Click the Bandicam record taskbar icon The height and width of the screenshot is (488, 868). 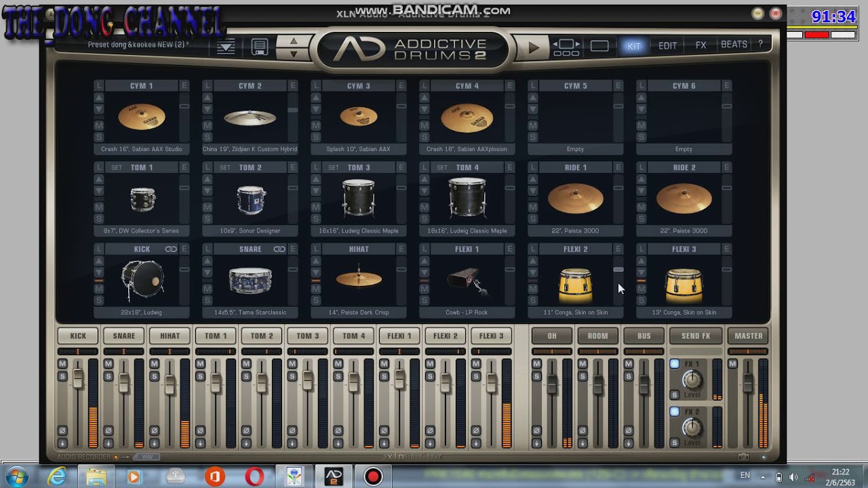click(373, 476)
